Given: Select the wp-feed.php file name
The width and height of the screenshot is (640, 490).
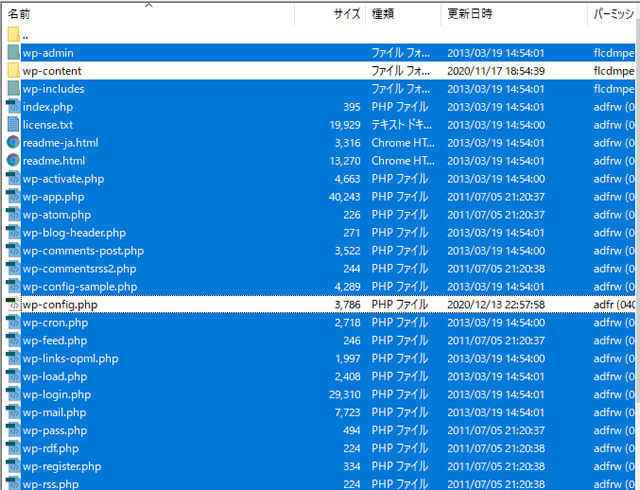Looking at the screenshot, I should [55, 341].
